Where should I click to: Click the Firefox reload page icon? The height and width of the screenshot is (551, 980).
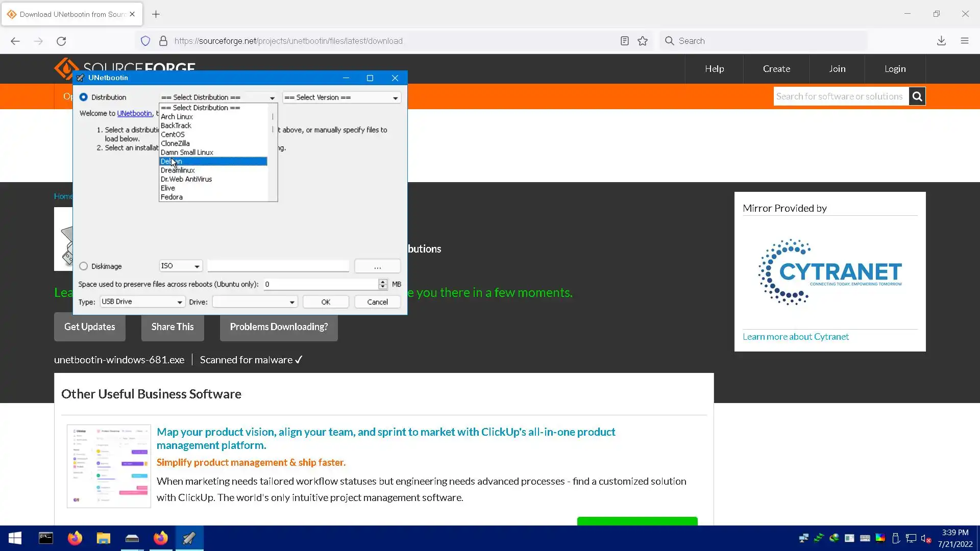pyautogui.click(x=61, y=41)
